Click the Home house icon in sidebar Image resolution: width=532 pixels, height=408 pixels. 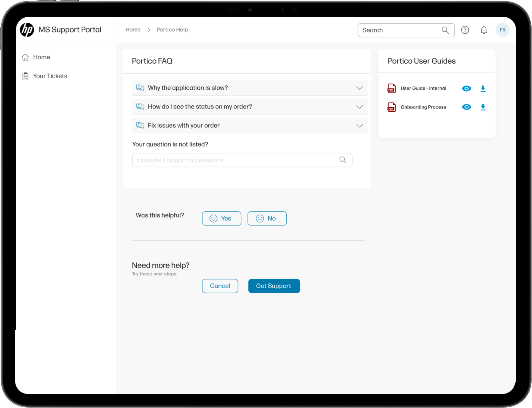(x=25, y=57)
